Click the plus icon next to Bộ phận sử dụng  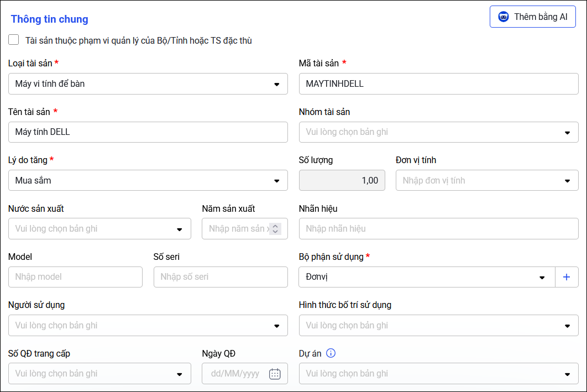pyautogui.click(x=567, y=278)
